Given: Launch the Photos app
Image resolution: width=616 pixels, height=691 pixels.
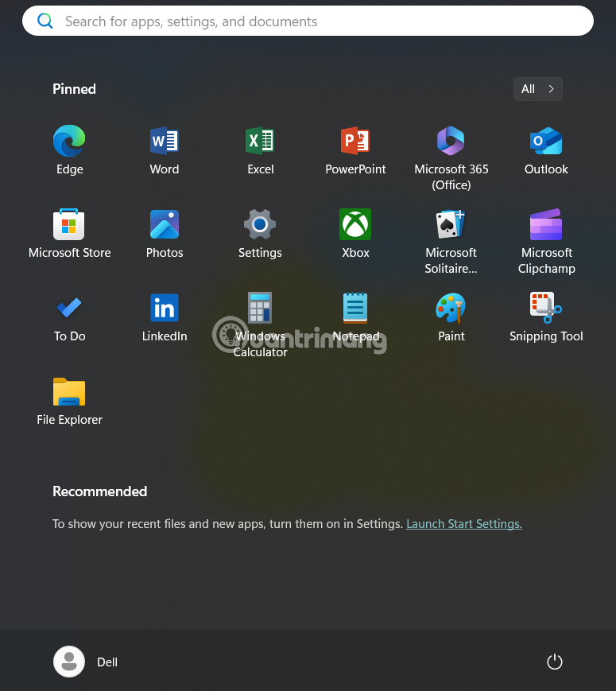Looking at the screenshot, I should pyautogui.click(x=165, y=224).
